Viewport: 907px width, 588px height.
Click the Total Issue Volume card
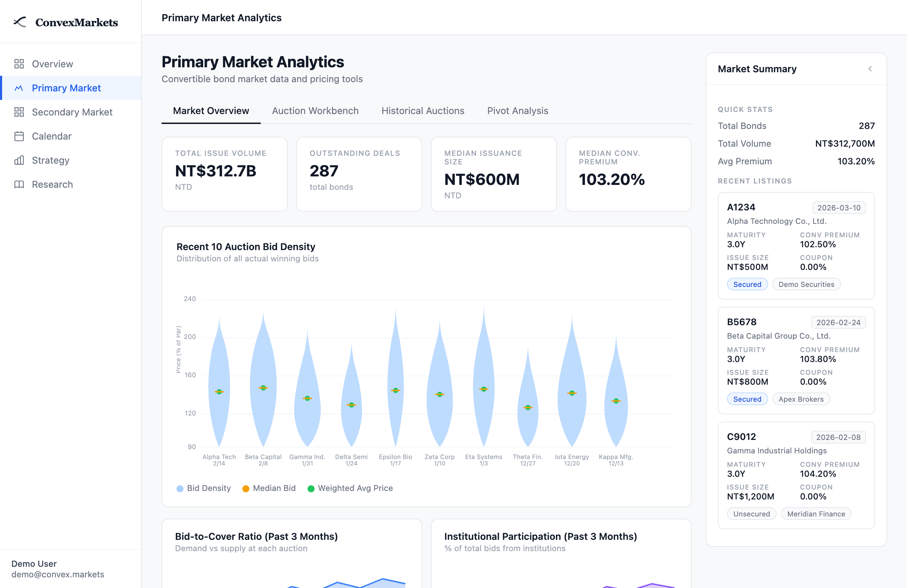pos(225,174)
